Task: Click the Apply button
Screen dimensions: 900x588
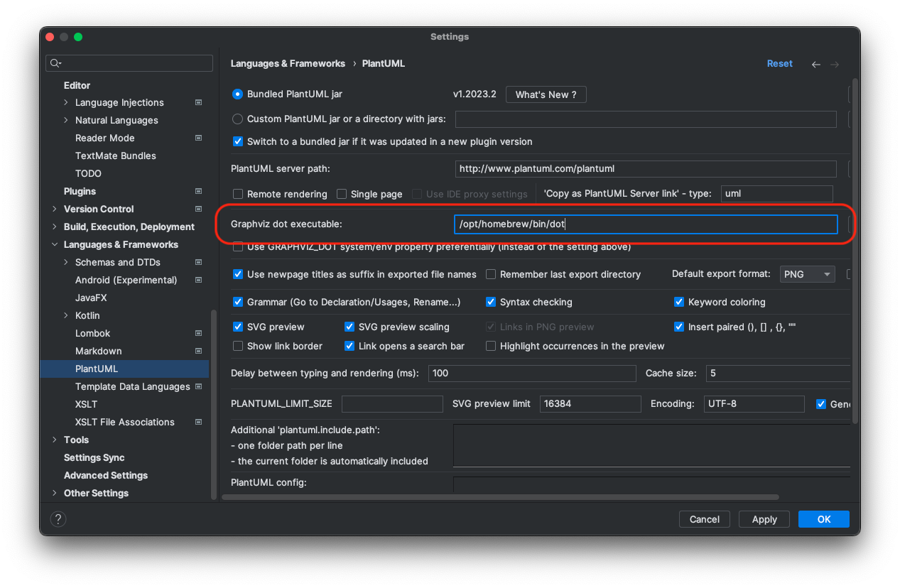Action: pos(764,519)
